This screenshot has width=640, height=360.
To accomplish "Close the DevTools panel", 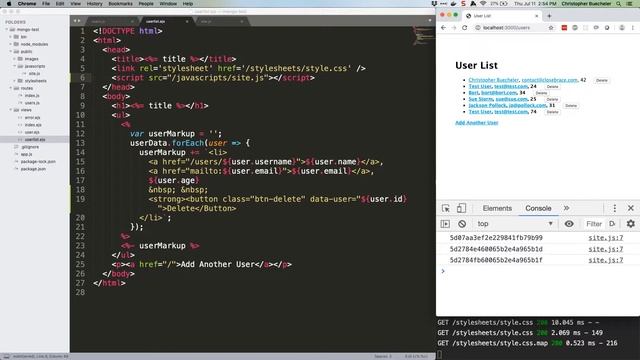I will 631,208.
